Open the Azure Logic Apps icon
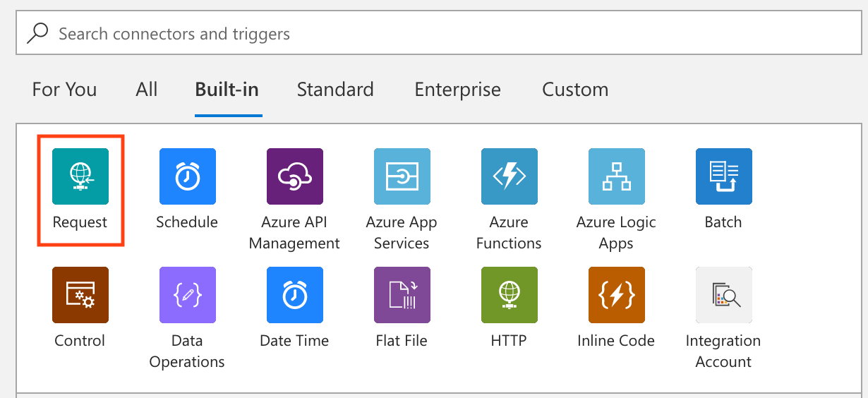 pos(617,176)
